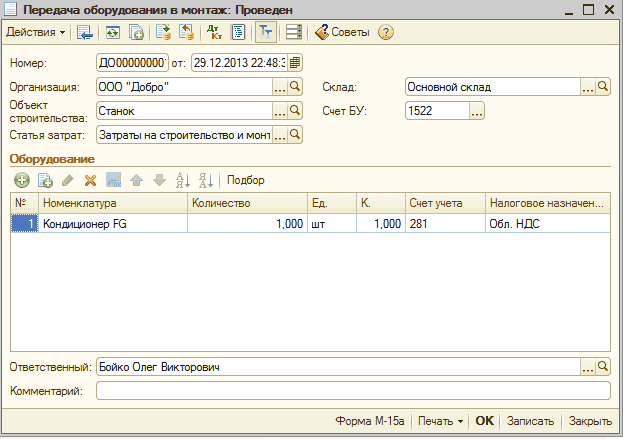The image size is (623, 439).
Task: Open calendar picker next to document date
Action: pyautogui.click(x=296, y=63)
